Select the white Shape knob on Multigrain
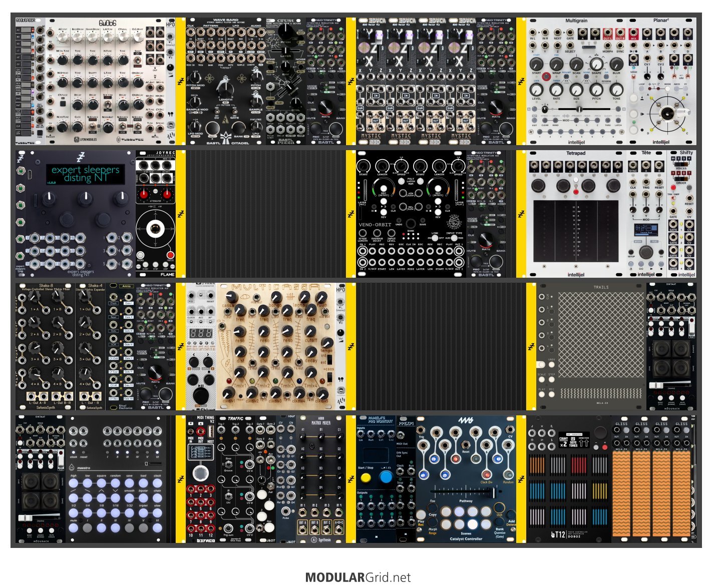The width and height of the screenshot is (717, 588). click(x=596, y=64)
